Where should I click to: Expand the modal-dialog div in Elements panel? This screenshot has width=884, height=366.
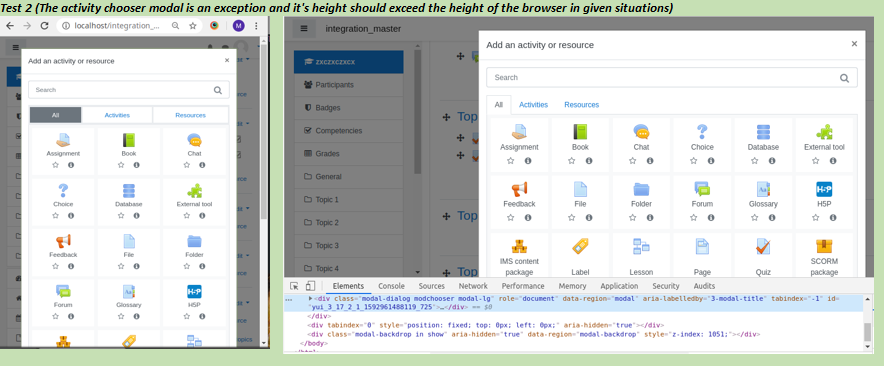tap(310, 298)
